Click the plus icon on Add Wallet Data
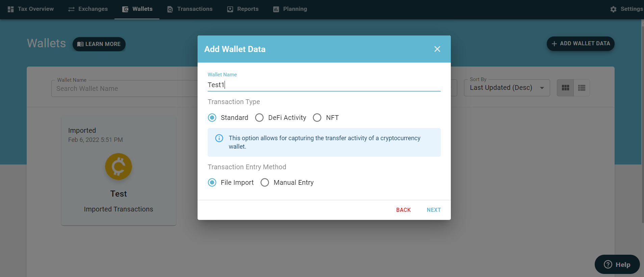Image resolution: width=644 pixels, height=277 pixels. 554,44
